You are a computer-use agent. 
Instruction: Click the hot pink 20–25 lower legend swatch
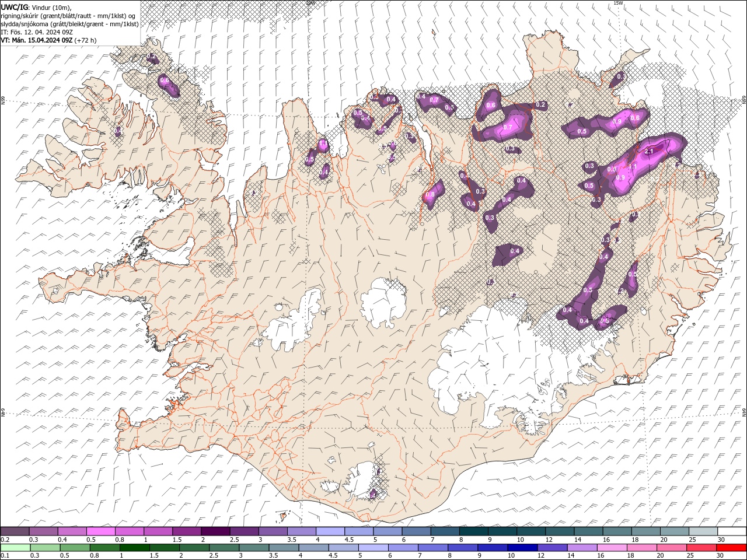pyautogui.click(x=672, y=548)
